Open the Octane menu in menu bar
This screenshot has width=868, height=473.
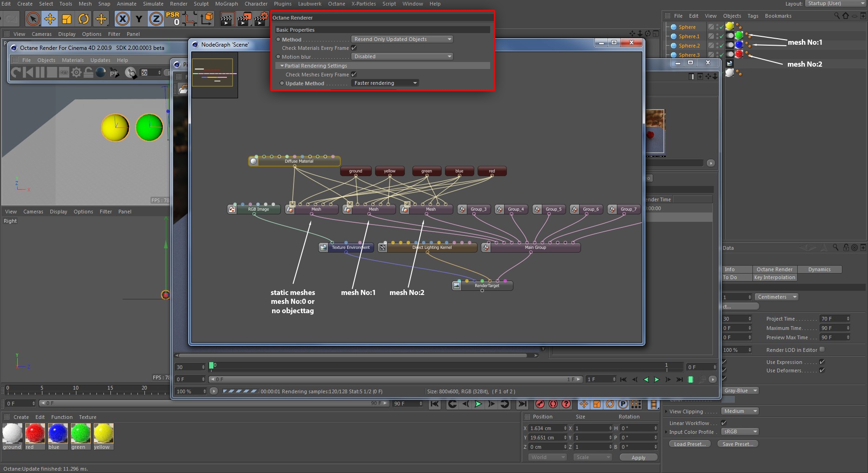(x=336, y=4)
